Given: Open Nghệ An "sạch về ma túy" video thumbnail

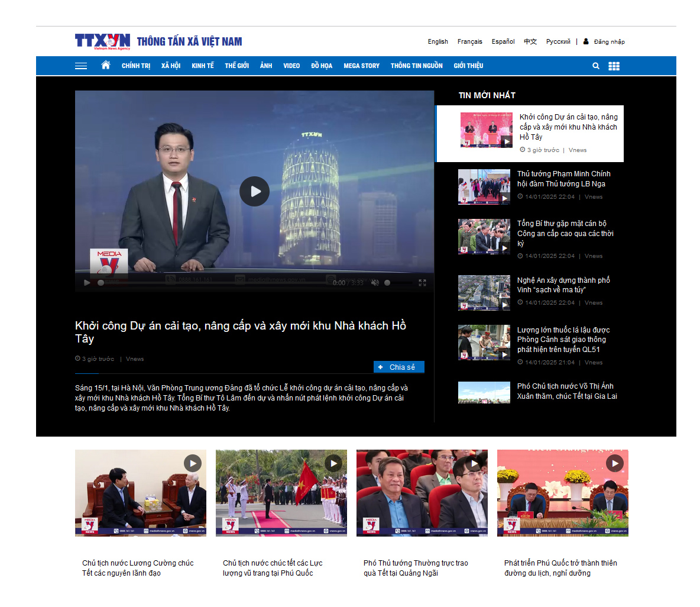Looking at the screenshot, I should click(484, 292).
